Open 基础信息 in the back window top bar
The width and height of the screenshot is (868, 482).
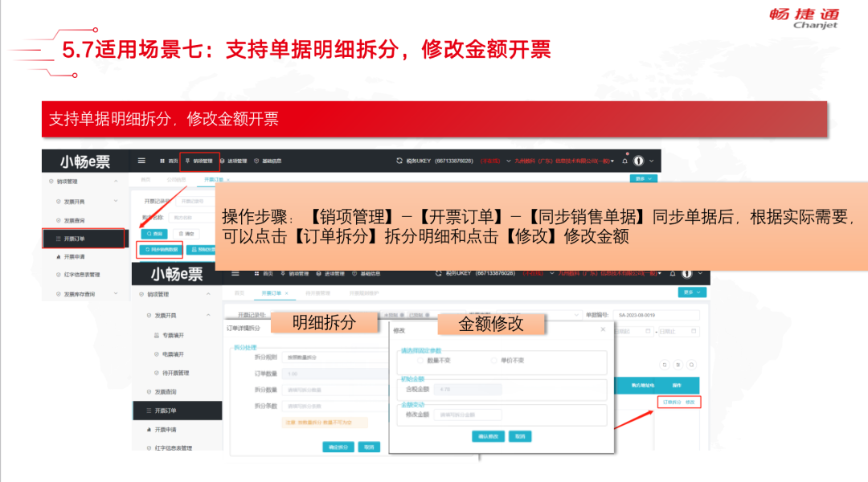click(268, 161)
